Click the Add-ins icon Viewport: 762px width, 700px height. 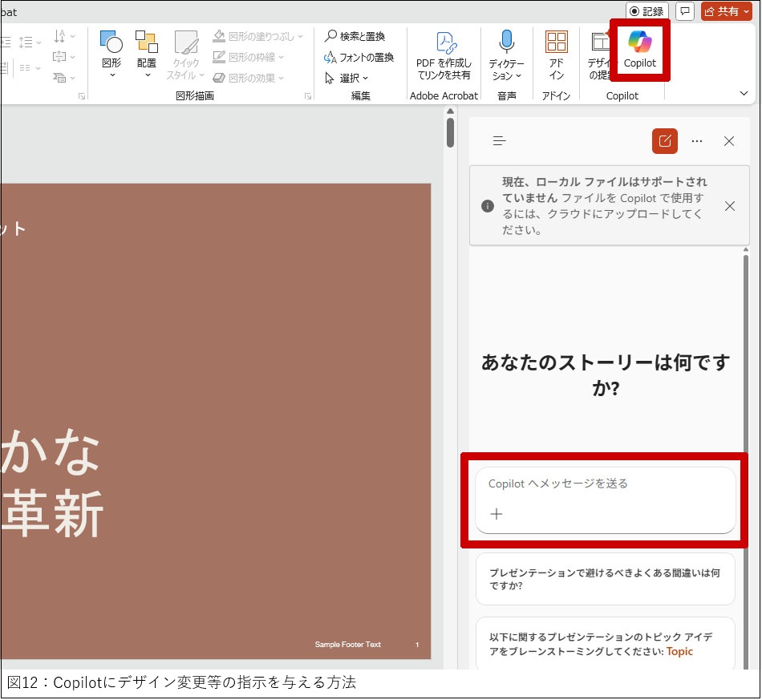point(556,42)
